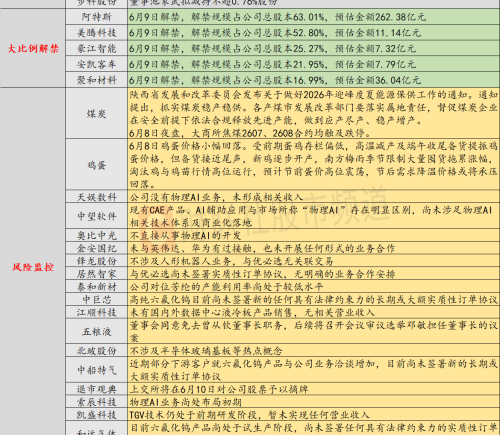This screenshot has width=500, height=435.
Task: Click the 聚和材料 name cell
Action: tap(96, 80)
